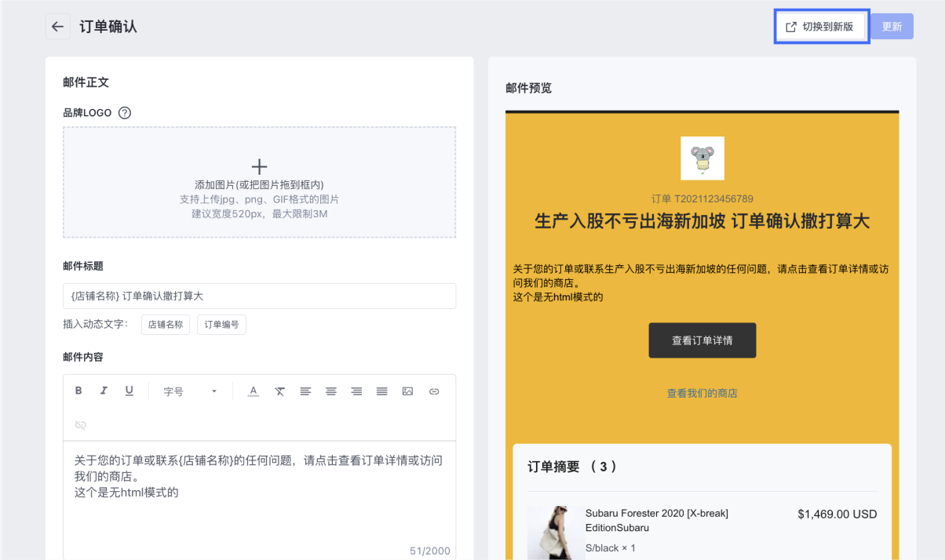Click the 邮件标题 input field
Image resolution: width=945 pixels, height=560 pixels.
tap(259, 296)
